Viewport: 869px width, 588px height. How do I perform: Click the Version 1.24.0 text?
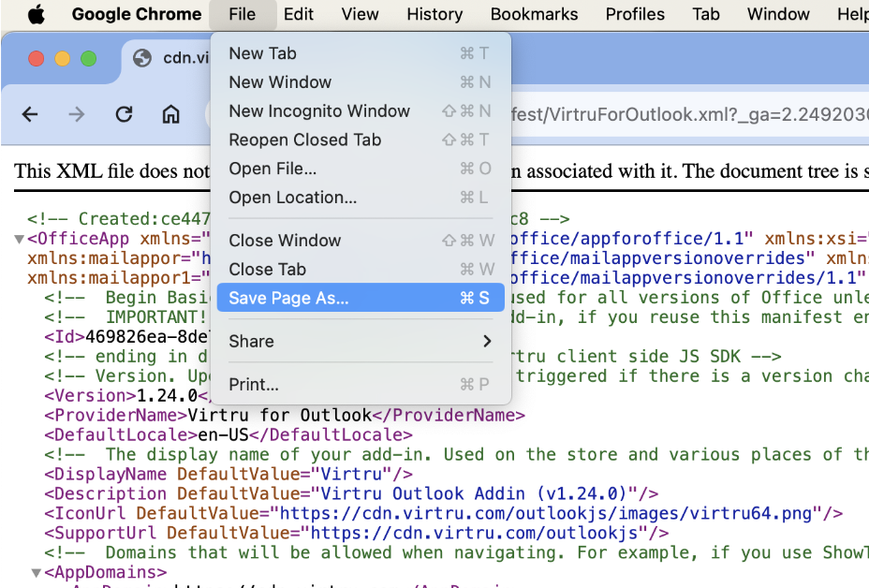pyautogui.click(x=167, y=396)
